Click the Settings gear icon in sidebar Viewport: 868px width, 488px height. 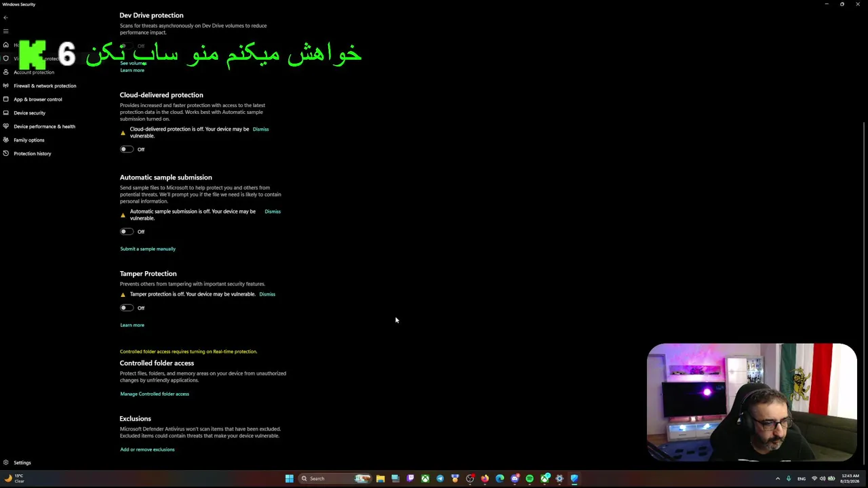click(x=6, y=462)
